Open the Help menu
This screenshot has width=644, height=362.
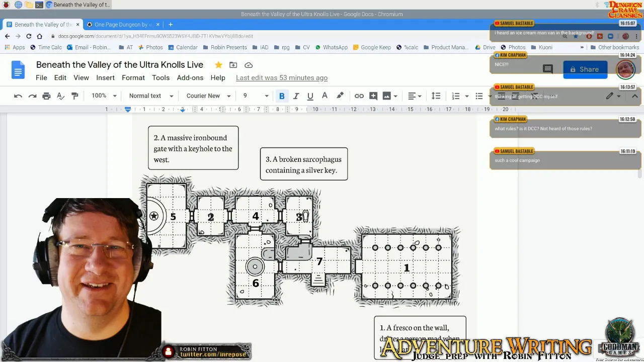click(218, 77)
